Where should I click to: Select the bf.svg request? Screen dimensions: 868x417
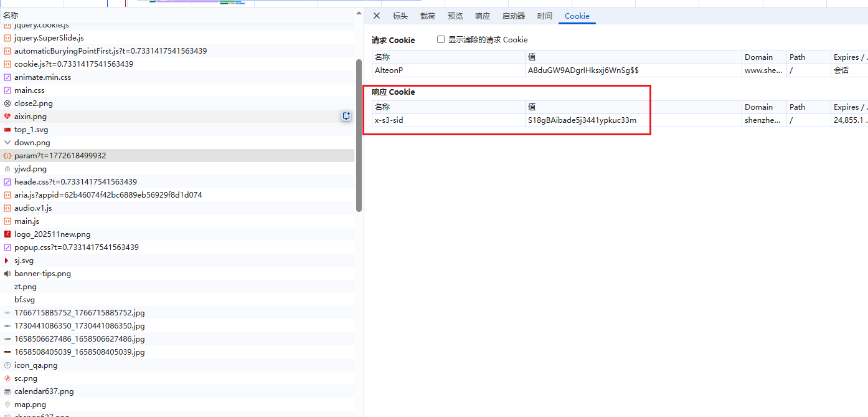click(x=177, y=300)
